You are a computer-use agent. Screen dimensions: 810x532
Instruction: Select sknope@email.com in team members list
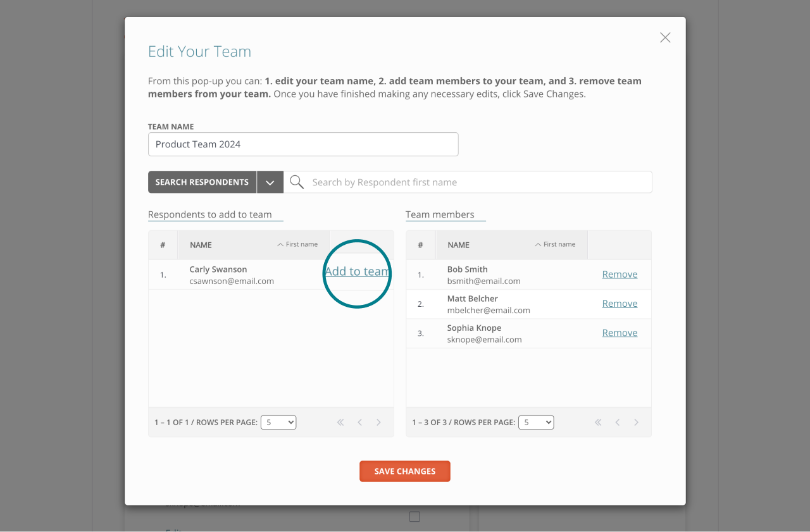(485, 340)
